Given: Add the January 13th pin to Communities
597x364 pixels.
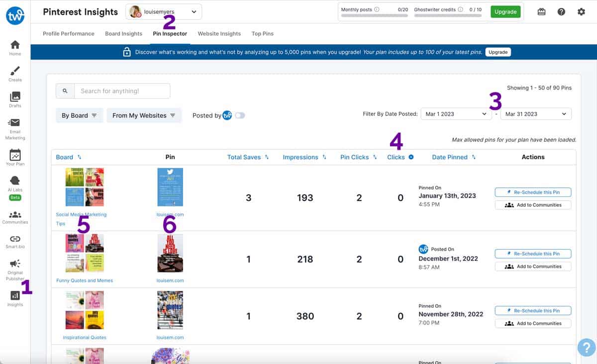Looking at the screenshot, I should click(x=533, y=205).
